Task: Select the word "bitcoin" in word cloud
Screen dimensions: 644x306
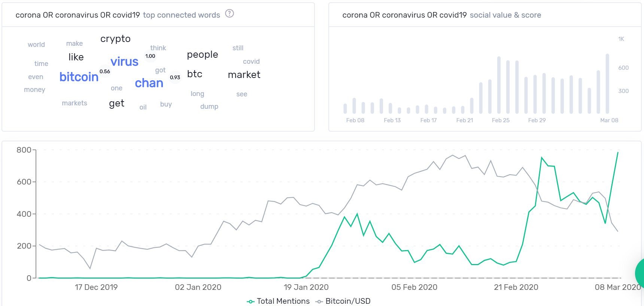Action: click(79, 77)
